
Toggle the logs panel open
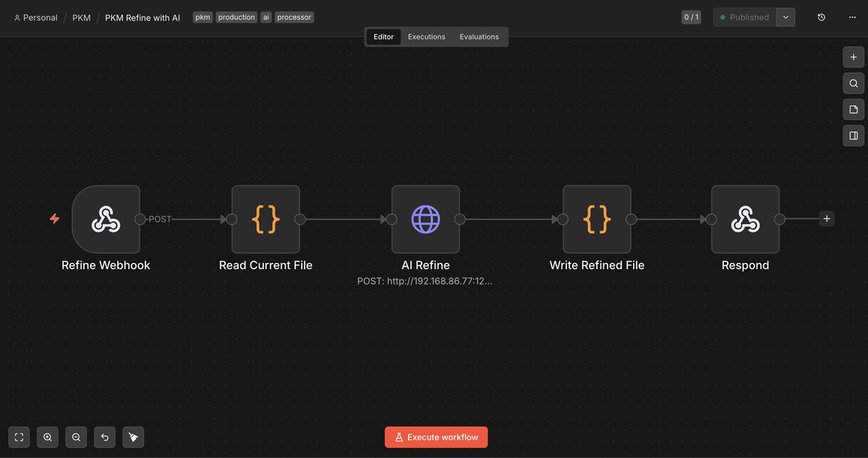pos(853,135)
